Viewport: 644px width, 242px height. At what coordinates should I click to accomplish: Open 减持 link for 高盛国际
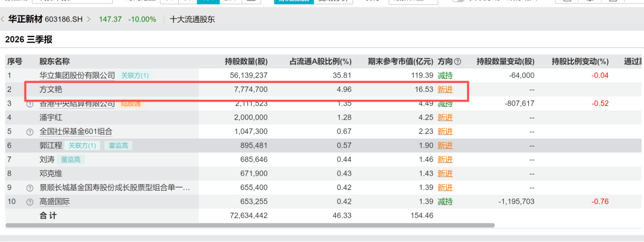(445, 202)
